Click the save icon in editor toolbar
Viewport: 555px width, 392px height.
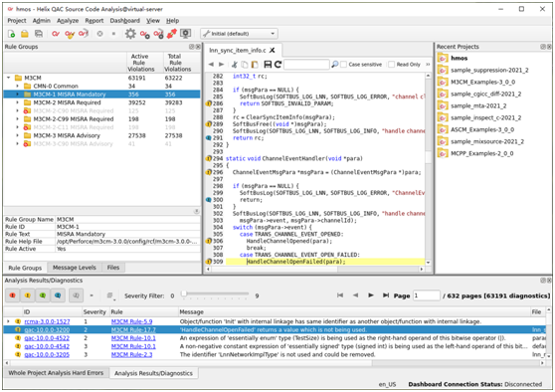[x=268, y=64]
